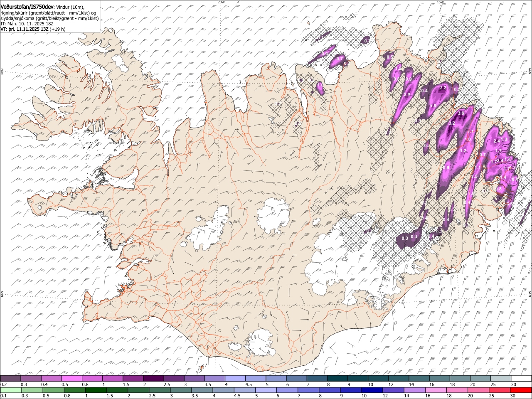Viewport: 532px width, 399px height.
Task: Click the darkest green 1 swatch in lower legend
Action: coord(96,390)
